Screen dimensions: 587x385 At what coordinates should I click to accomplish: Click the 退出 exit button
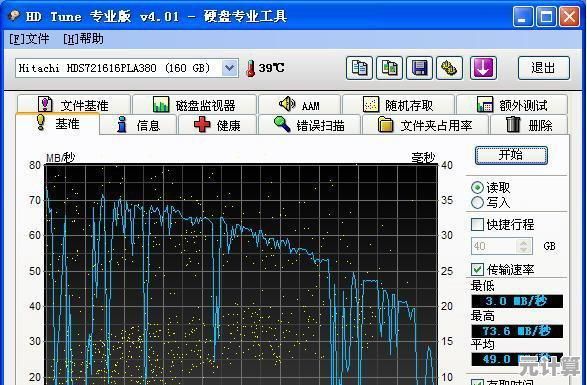click(x=544, y=68)
